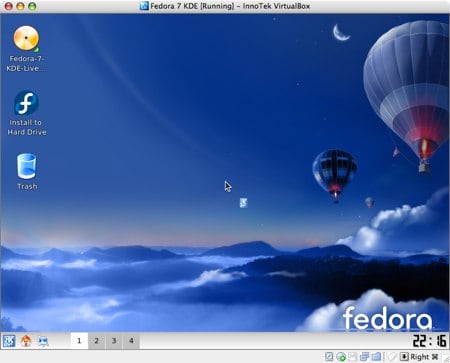Open the KDE K menu launcher
450x363 pixels.
pyautogui.click(x=9, y=341)
